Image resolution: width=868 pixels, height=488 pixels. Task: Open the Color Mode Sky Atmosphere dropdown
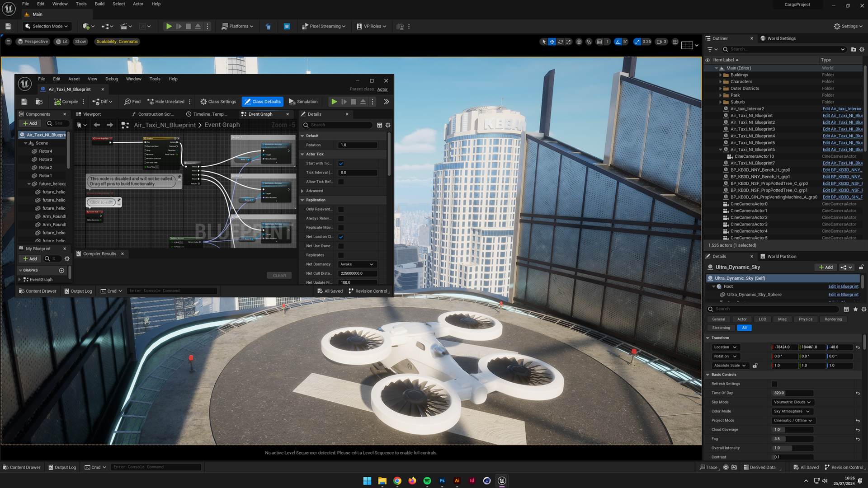coord(792,411)
